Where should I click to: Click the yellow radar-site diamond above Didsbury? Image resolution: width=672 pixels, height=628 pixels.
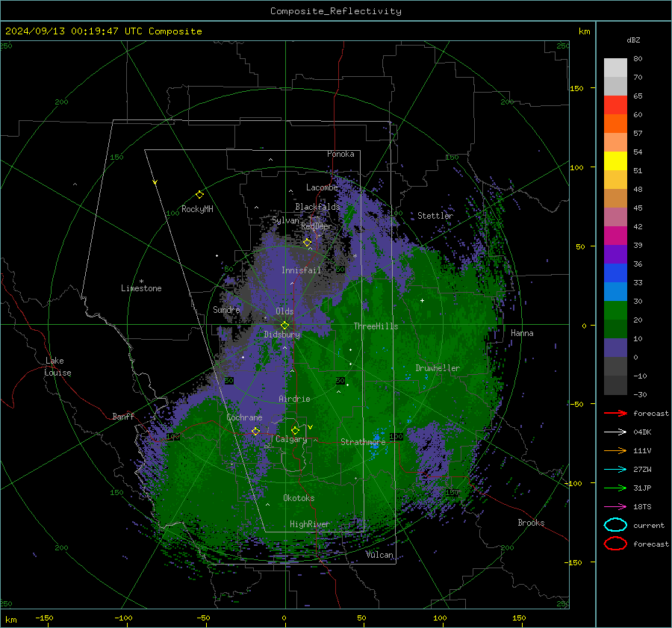click(284, 326)
